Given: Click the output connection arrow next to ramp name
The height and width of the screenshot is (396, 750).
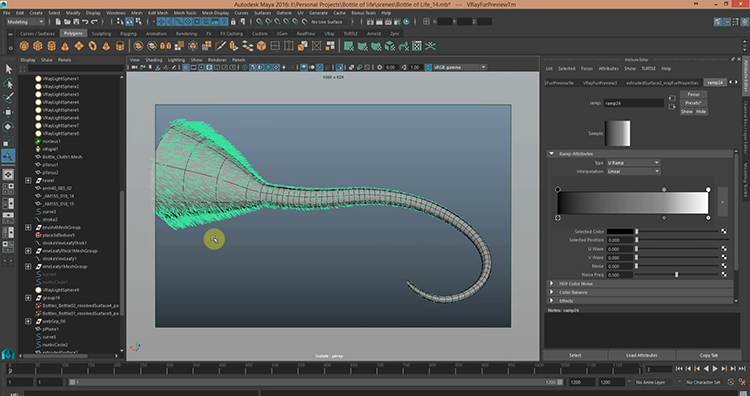Looking at the screenshot, I should coord(672,106).
